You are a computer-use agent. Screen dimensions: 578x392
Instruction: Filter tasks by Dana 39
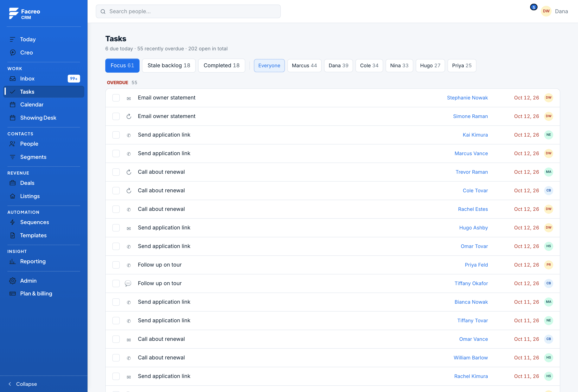click(x=338, y=66)
